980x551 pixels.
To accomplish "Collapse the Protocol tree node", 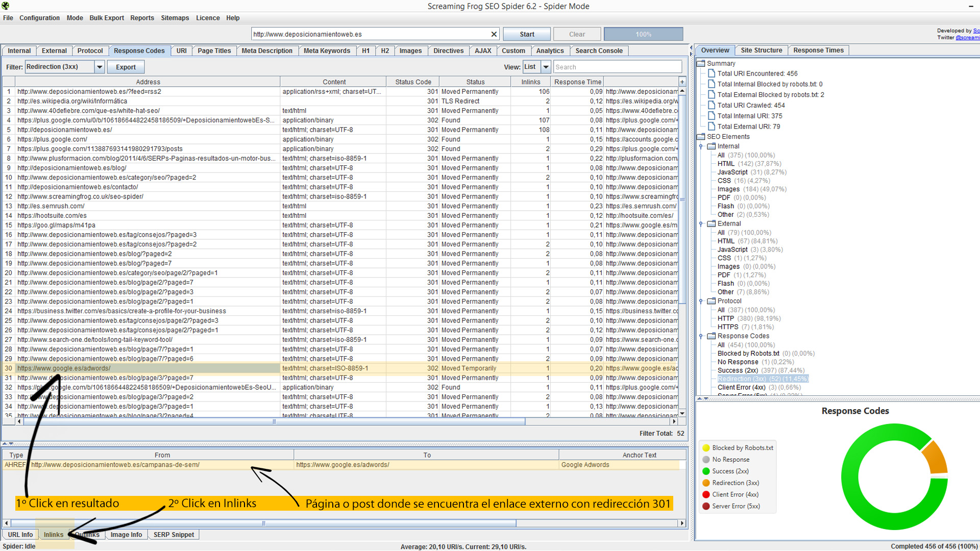I will 701,302.
